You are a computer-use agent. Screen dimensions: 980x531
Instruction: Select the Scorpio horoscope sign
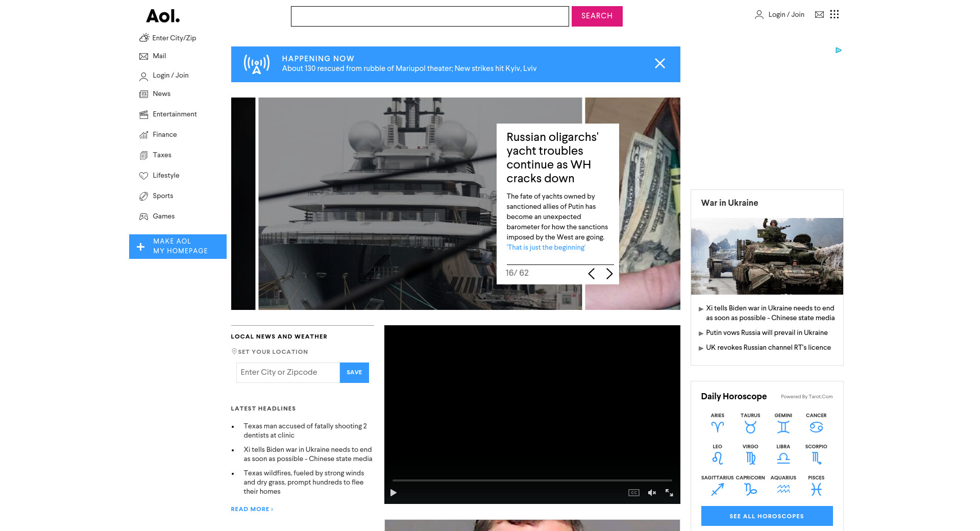tap(816, 454)
